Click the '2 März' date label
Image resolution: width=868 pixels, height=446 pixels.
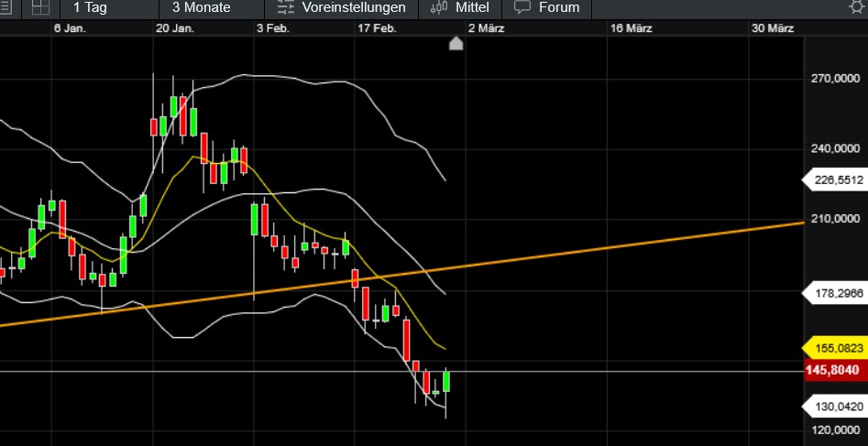pos(486,28)
